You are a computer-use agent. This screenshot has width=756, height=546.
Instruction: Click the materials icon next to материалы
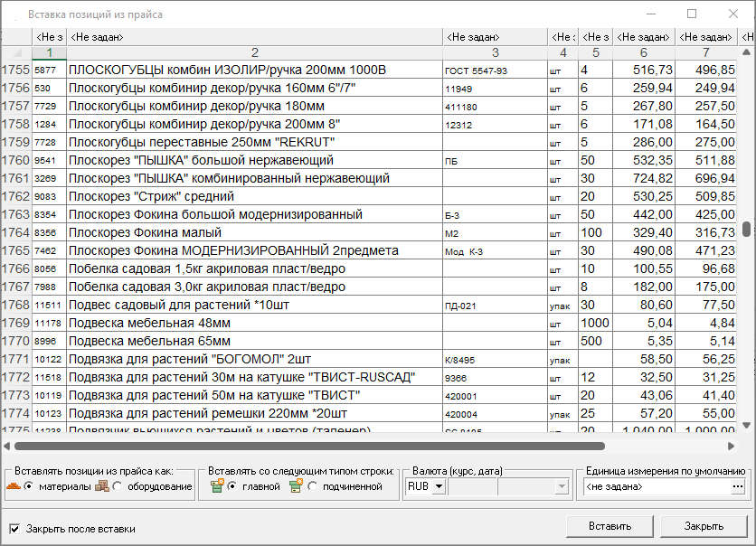[13, 487]
